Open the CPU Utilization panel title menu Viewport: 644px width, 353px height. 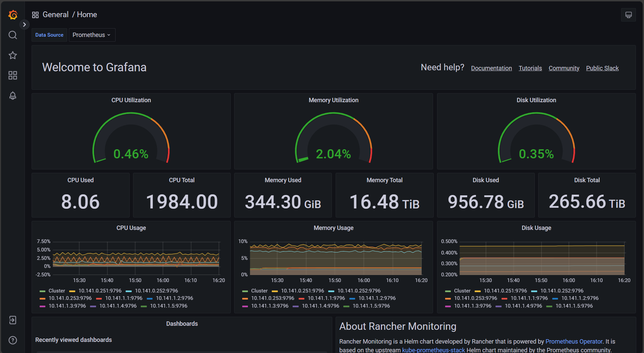tap(131, 100)
